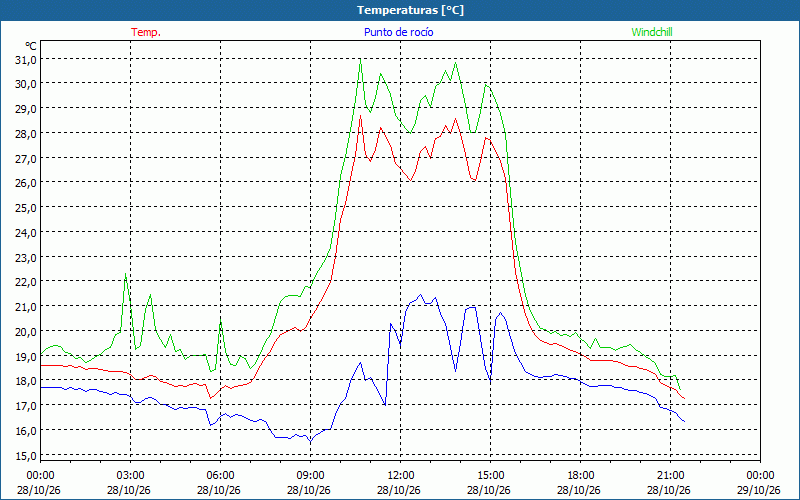Screen dimensions: 800x500
Task: Click the 12:00 time axis label
Action: [400, 476]
